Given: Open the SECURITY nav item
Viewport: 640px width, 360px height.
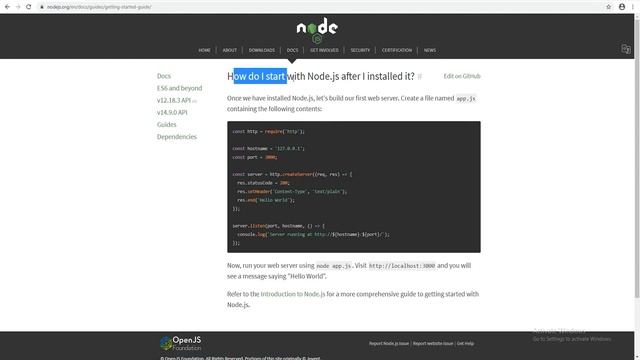Looking at the screenshot, I should tap(360, 50).
